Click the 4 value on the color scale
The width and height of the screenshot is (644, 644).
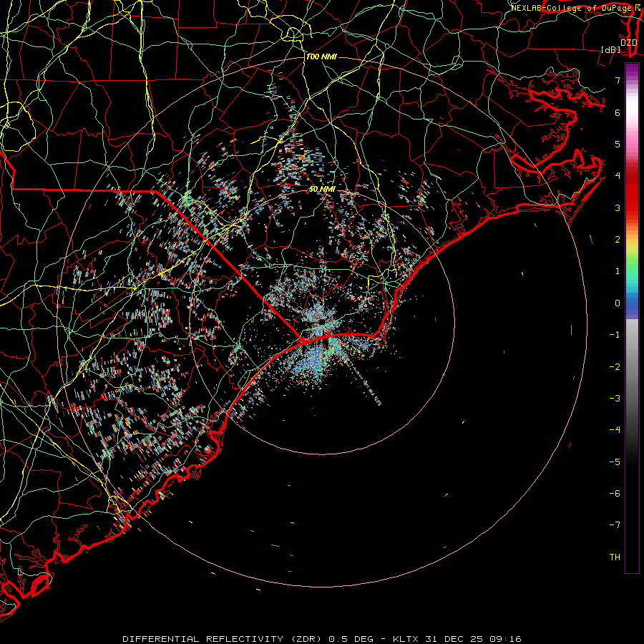618,176
